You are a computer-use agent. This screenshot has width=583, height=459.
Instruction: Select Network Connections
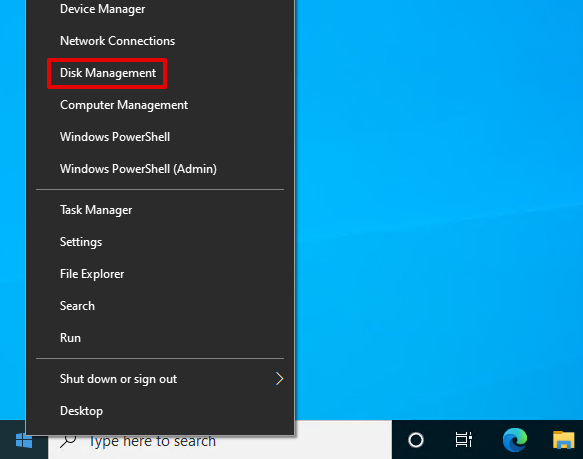pyautogui.click(x=160, y=41)
